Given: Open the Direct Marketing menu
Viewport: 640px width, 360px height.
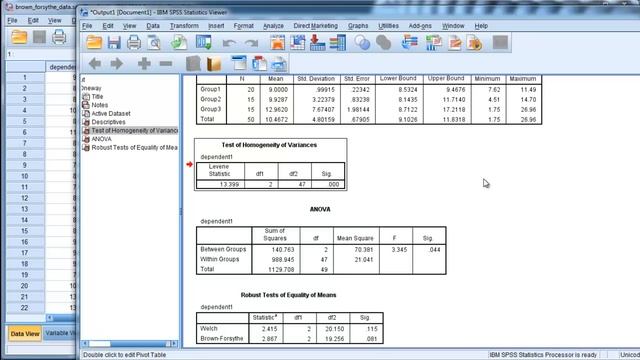Looking at the screenshot, I should (316, 26).
